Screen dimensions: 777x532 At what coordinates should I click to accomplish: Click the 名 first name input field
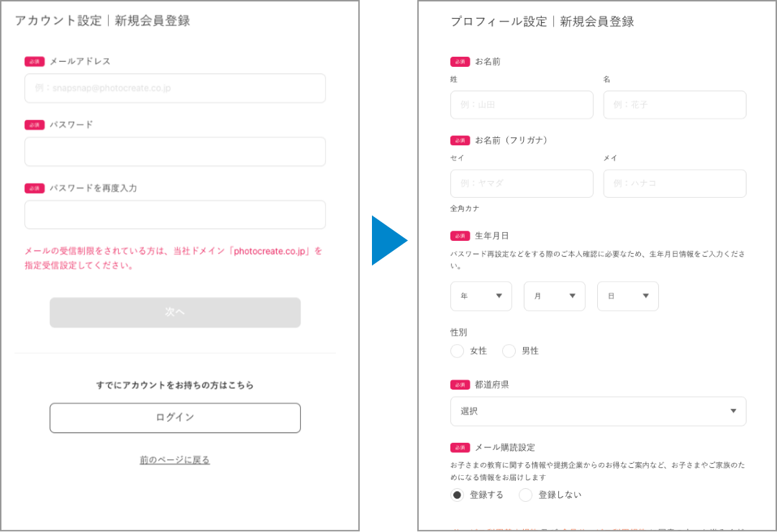[674, 104]
